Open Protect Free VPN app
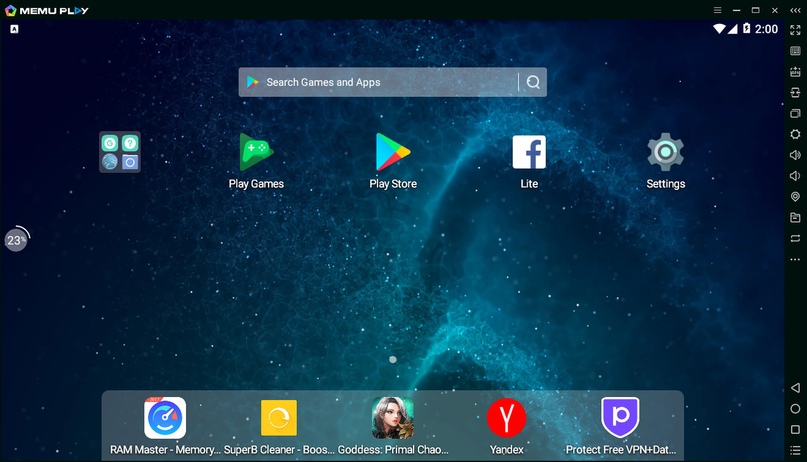This screenshot has width=807, height=462. coord(620,418)
